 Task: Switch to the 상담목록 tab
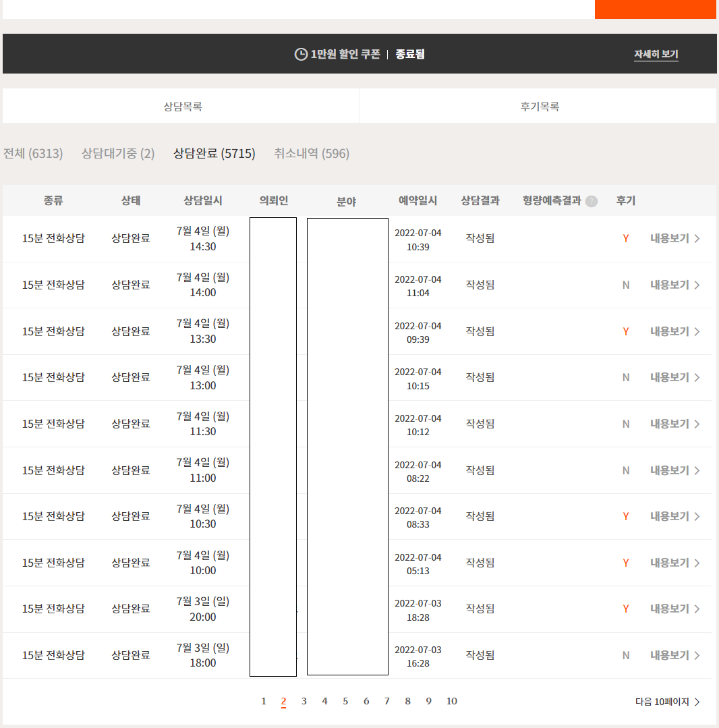click(x=182, y=107)
